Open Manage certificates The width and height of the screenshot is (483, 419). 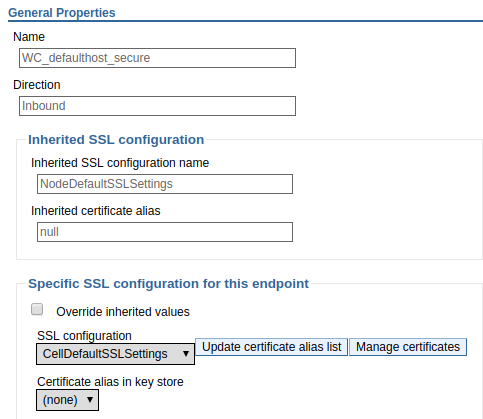(408, 347)
